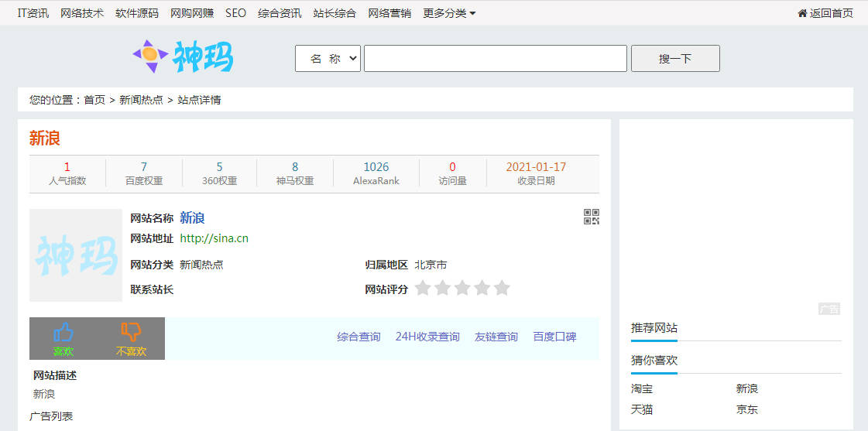
Task: Open the 名称 search type dropdown
Action: coord(328,59)
